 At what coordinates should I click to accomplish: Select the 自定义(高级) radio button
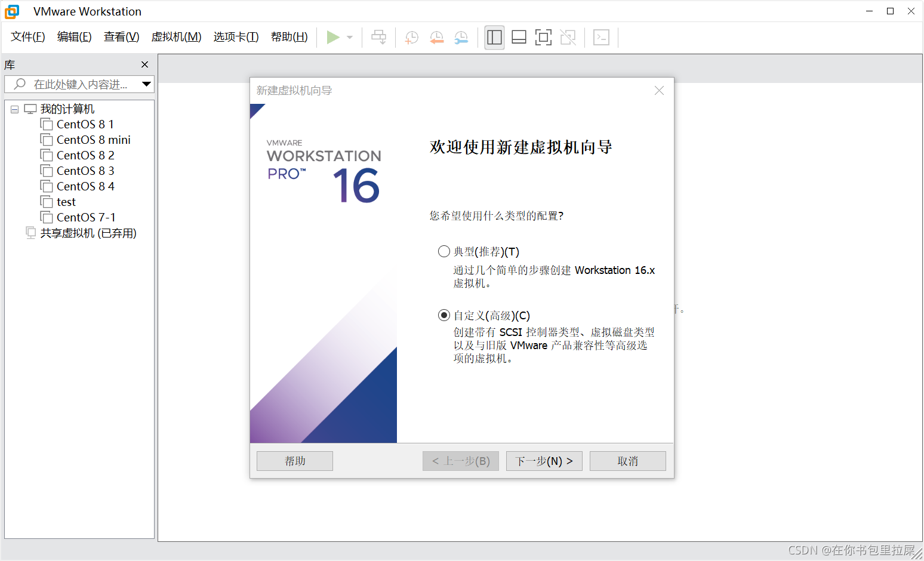tap(443, 315)
